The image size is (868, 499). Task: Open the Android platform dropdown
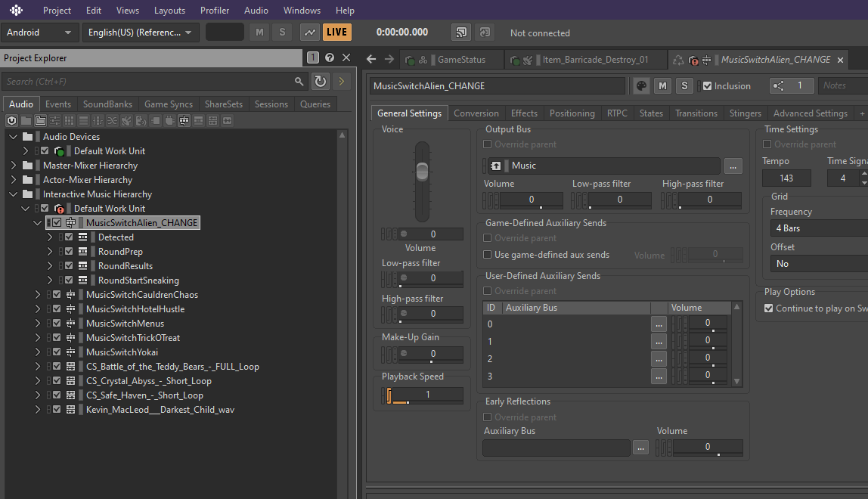point(40,33)
